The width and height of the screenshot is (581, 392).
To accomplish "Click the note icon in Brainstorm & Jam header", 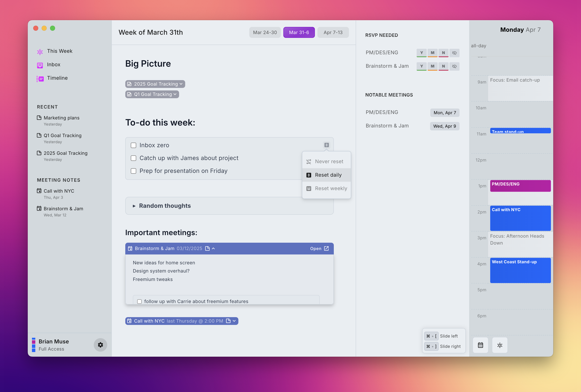I will click(207, 249).
